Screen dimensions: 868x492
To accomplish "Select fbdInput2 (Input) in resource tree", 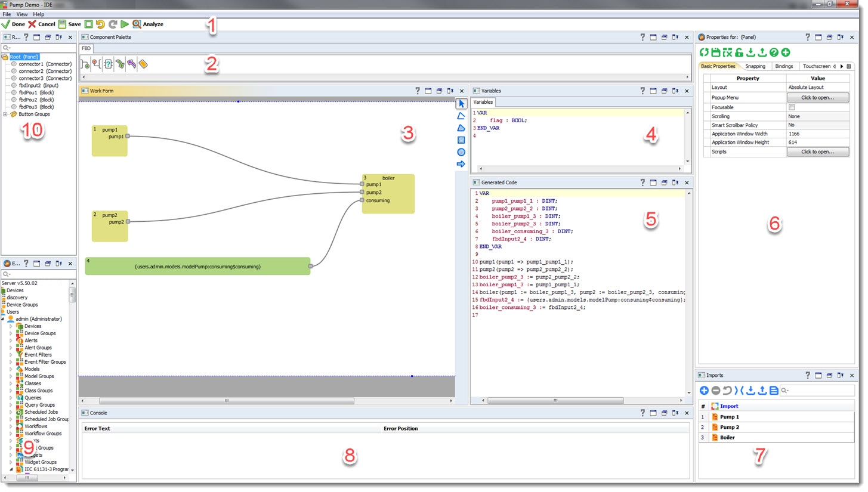I will click(38, 86).
